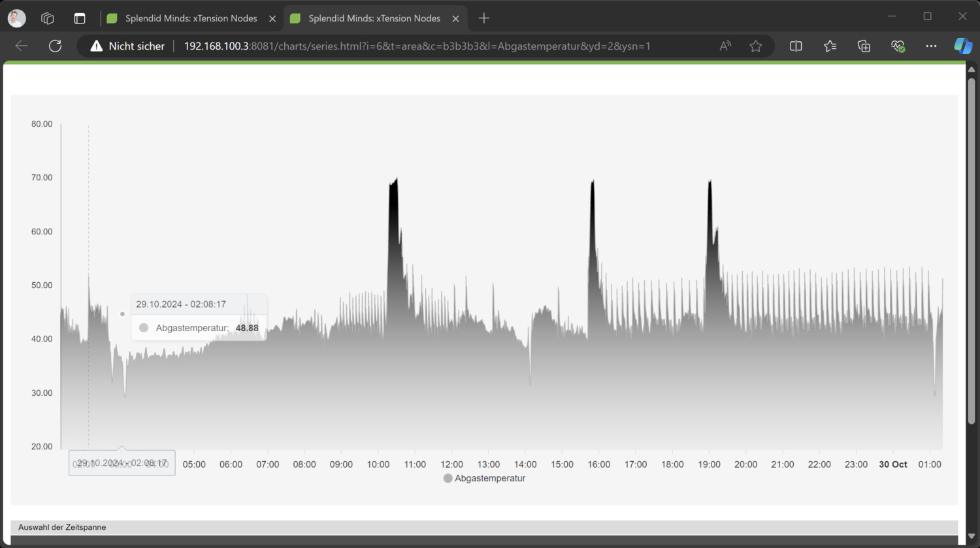Toggle the Abgastemperatur series in the legend
The image size is (980, 548).
click(x=485, y=478)
